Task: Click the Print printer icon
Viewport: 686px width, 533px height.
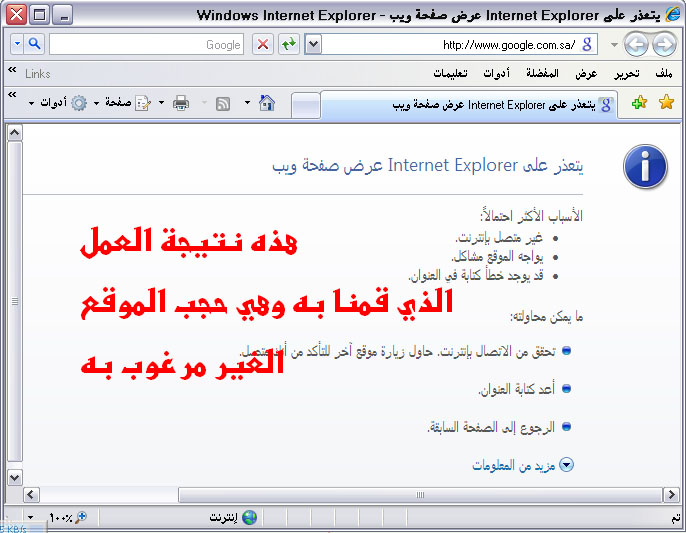Action: click(181, 103)
